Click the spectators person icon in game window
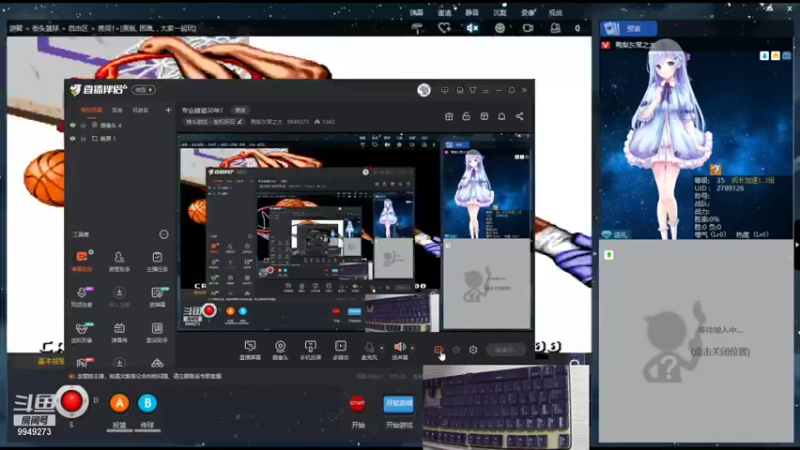The height and width of the screenshot is (450, 800). (x=555, y=29)
